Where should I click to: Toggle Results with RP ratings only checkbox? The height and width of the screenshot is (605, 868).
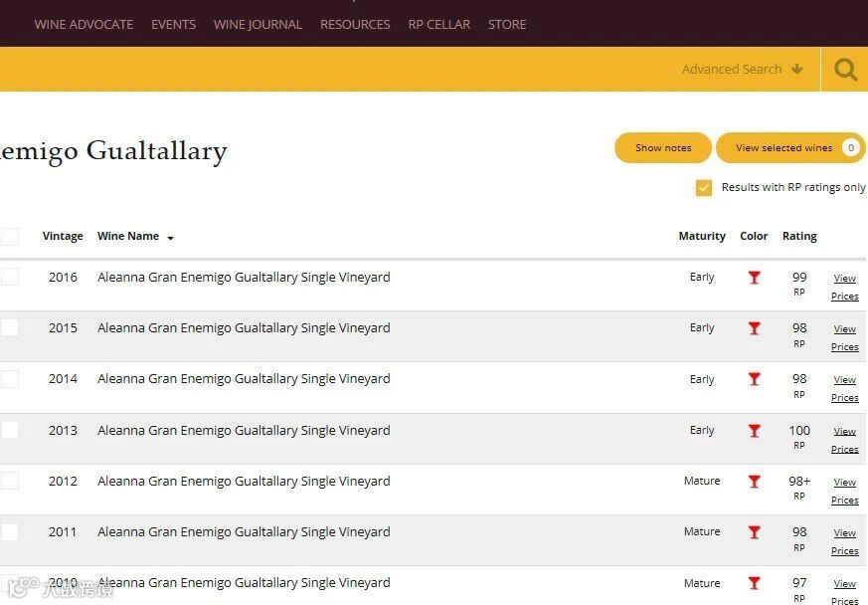pyautogui.click(x=704, y=188)
